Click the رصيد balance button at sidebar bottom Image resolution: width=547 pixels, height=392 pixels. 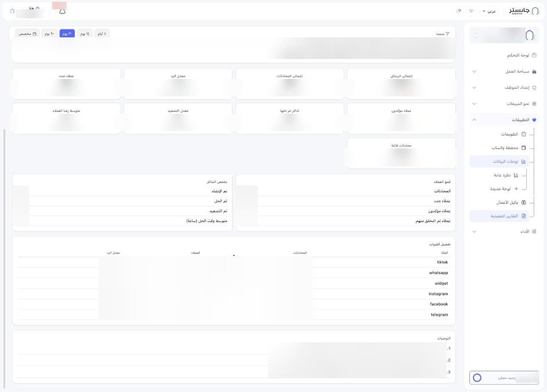pyautogui.click(x=504, y=378)
